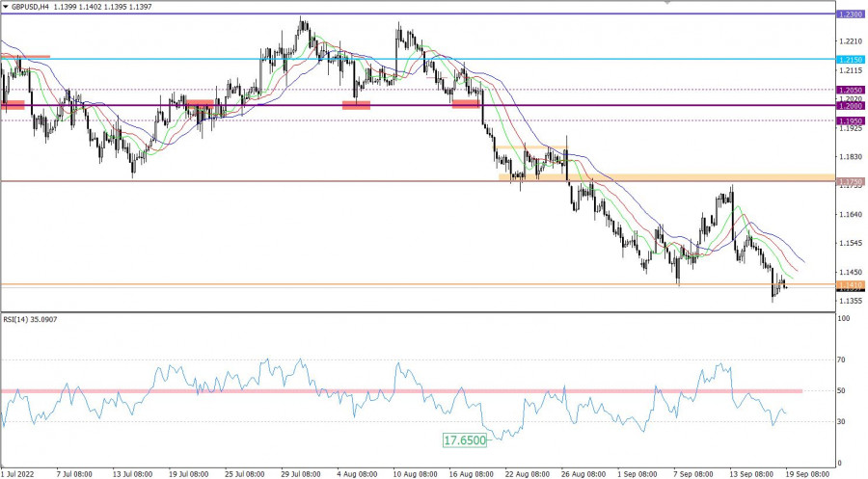The image size is (868, 479).
Task: Select the purple 1.2000 price level tag
Action: [850, 106]
